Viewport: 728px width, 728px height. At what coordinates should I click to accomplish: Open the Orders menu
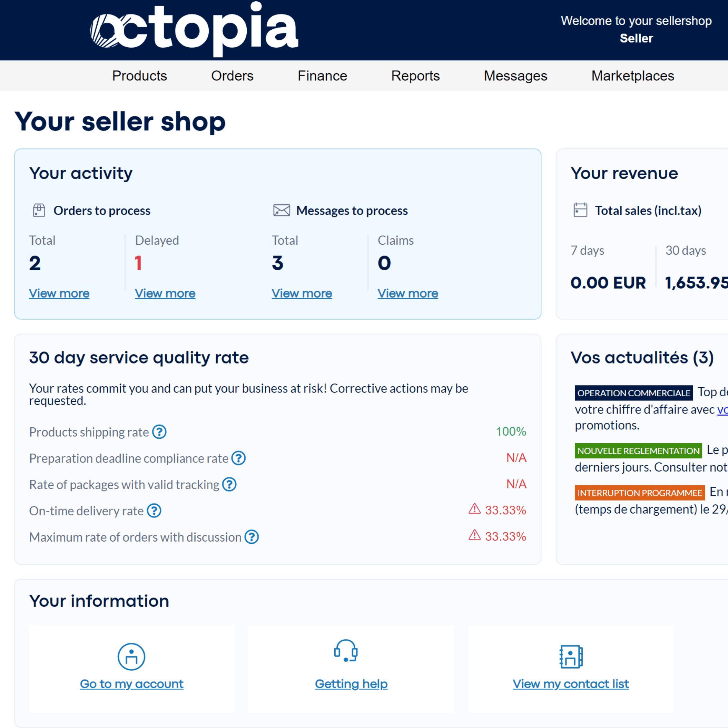point(232,76)
